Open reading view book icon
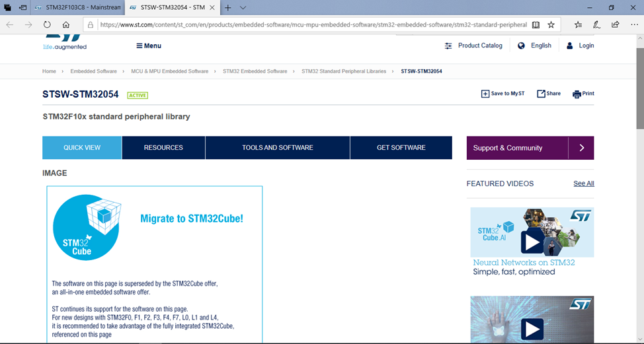644x344 pixels. pyautogui.click(x=536, y=24)
